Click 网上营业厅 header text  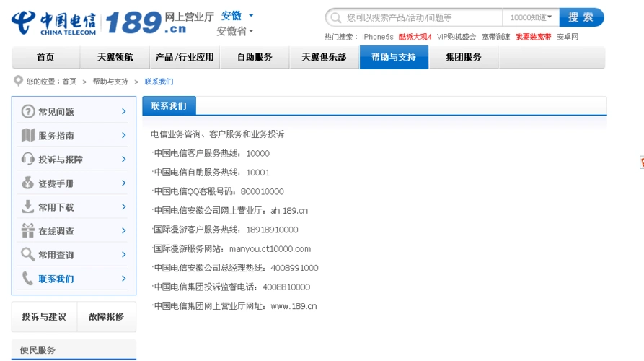(190, 17)
